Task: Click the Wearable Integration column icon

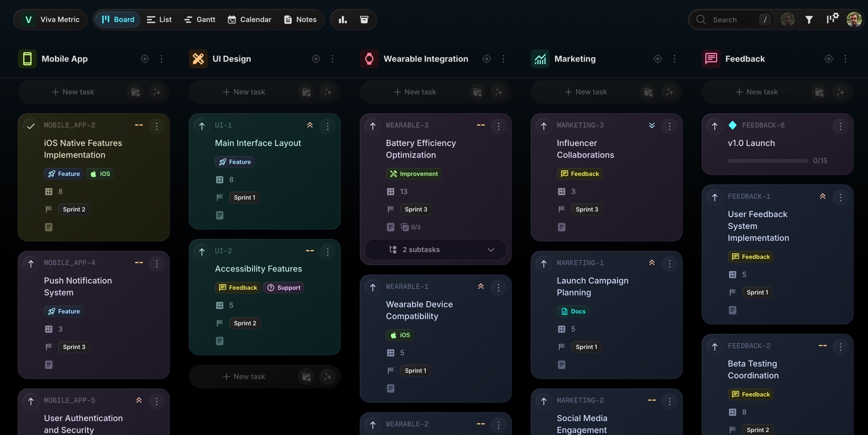Action: point(369,59)
